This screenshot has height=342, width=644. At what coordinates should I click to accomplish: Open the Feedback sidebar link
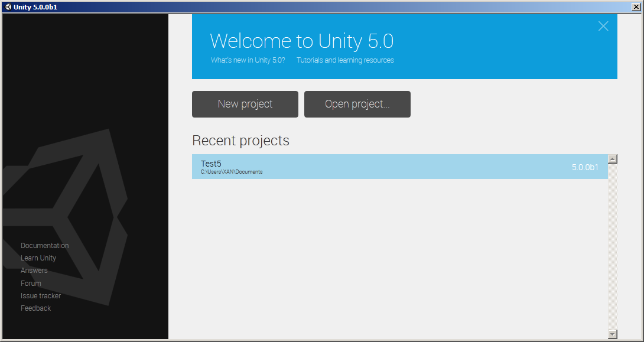[35, 308]
